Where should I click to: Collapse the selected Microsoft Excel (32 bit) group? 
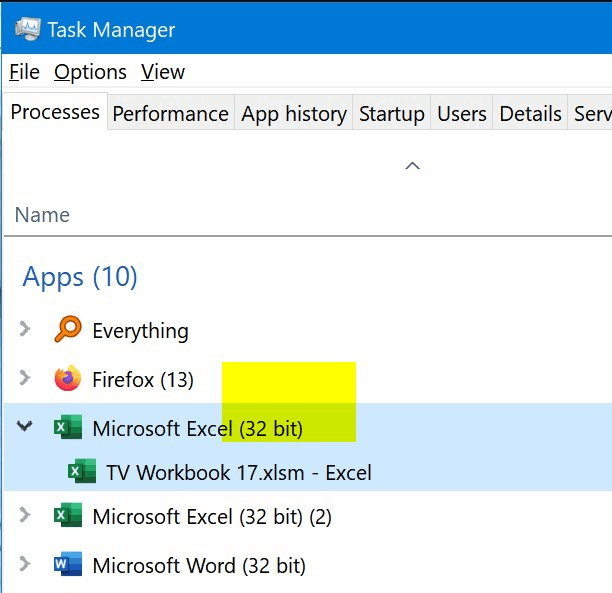pyautogui.click(x=25, y=426)
